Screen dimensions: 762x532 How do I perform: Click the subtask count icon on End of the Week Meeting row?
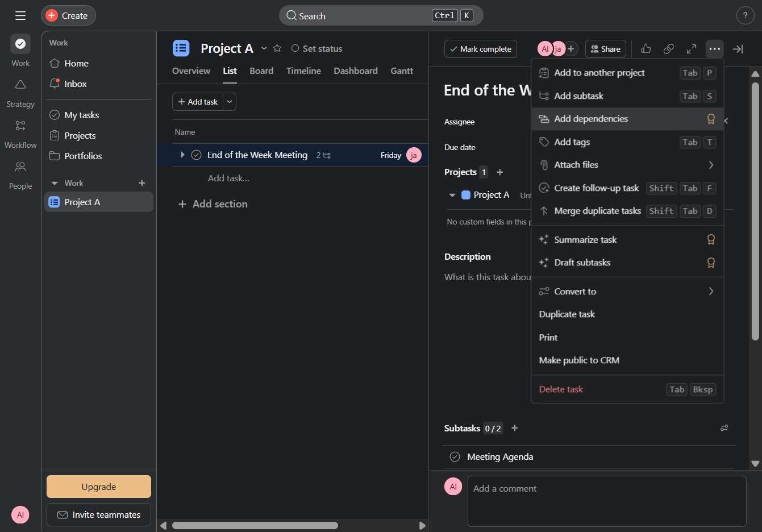tap(324, 155)
